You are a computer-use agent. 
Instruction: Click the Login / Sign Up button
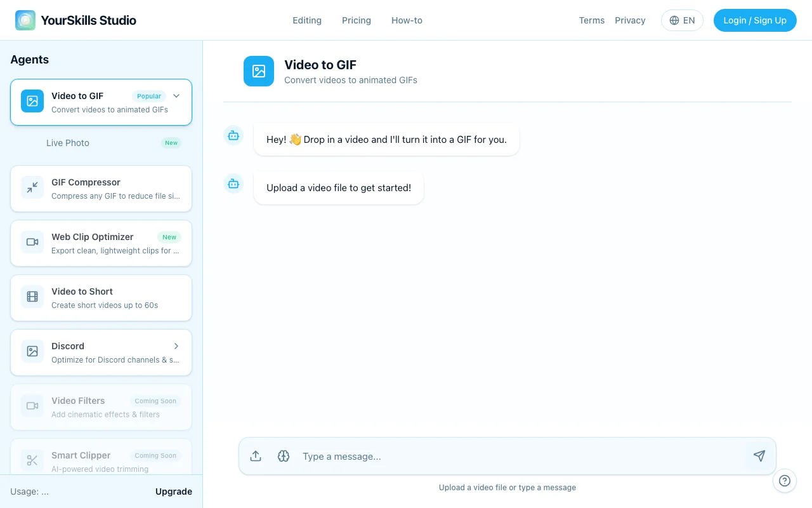755,20
